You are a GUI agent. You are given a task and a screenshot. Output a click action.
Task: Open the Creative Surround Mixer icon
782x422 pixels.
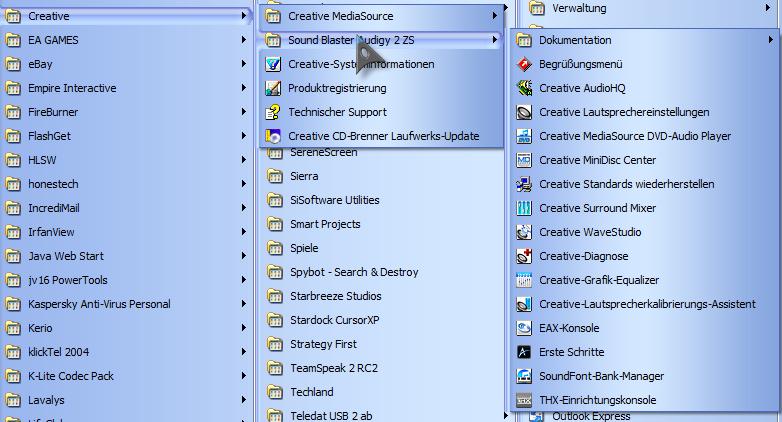coord(524,208)
